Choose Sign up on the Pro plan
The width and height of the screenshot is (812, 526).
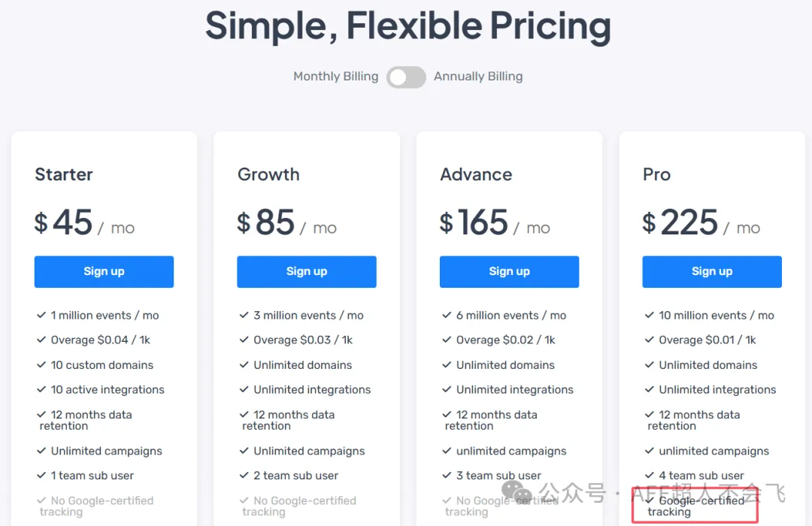tap(712, 272)
